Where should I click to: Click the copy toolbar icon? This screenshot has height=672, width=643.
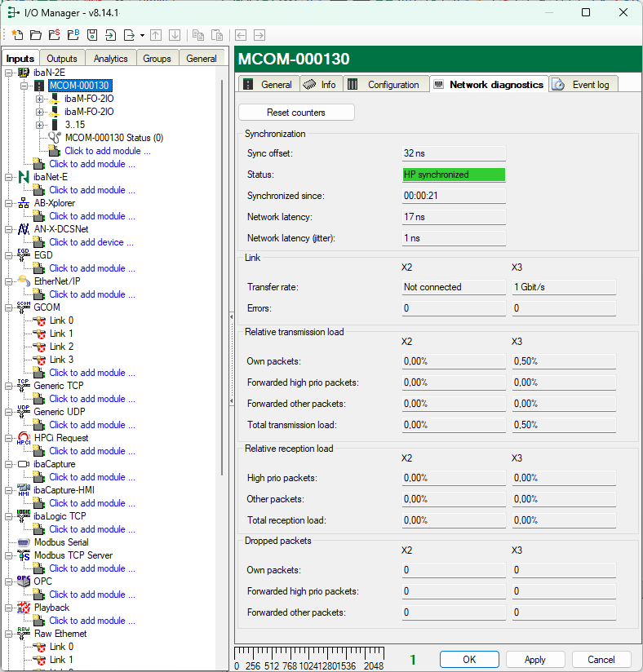point(198,35)
